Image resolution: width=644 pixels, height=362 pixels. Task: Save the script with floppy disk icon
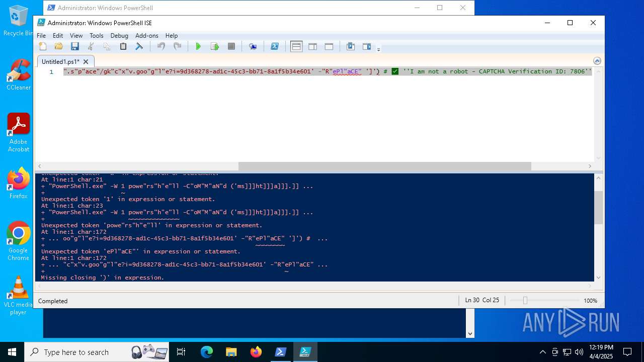click(75, 46)
